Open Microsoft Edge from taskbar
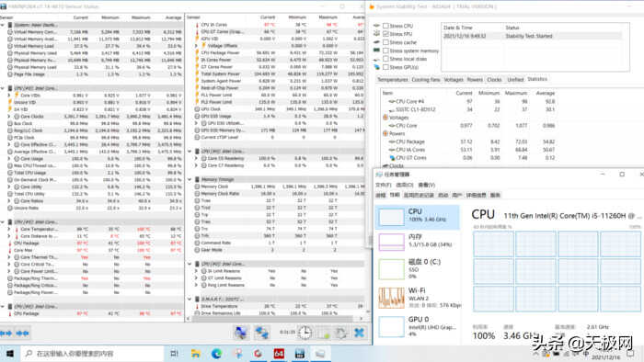The width and height of the screenshot is (644, 362). click(x=216, y=354)
